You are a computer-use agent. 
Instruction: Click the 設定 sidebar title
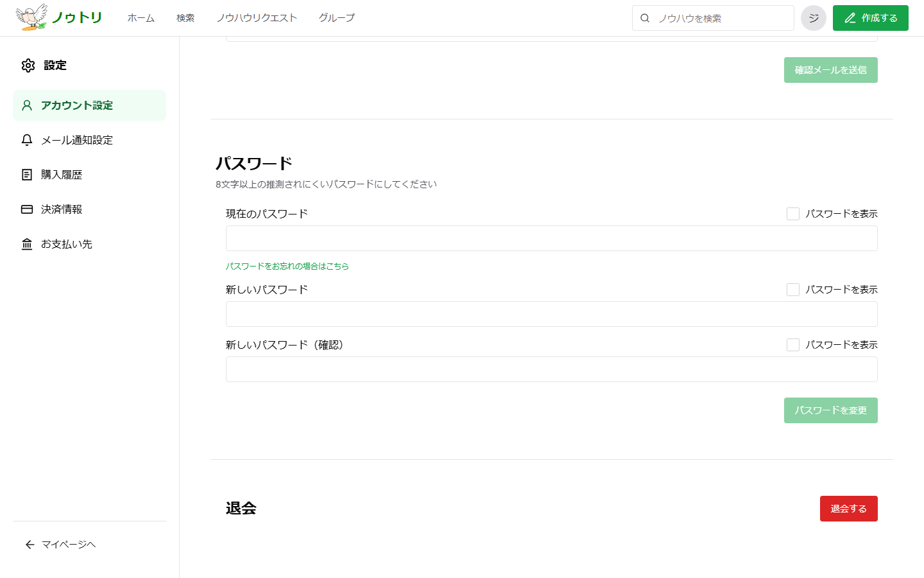click(55, 66)
